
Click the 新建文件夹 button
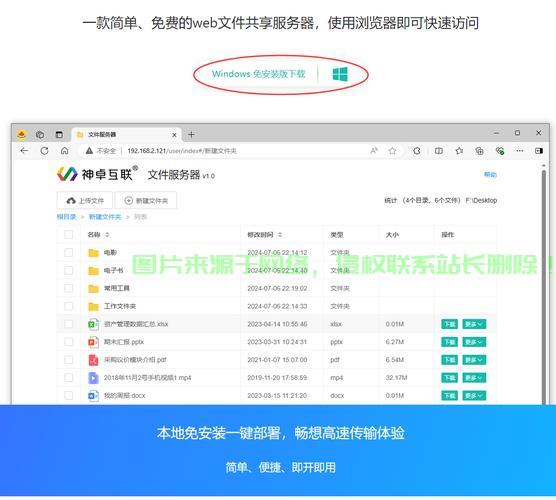coord(146,201)
